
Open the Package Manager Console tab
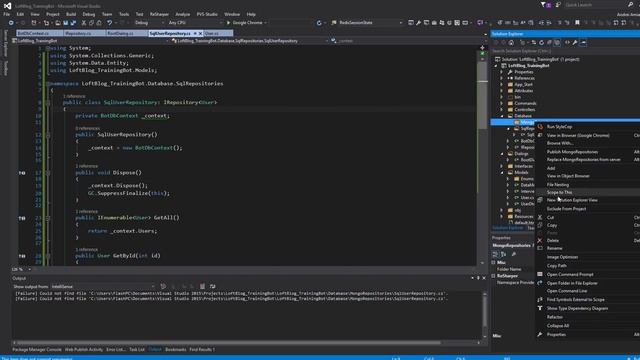pos(37,349)
